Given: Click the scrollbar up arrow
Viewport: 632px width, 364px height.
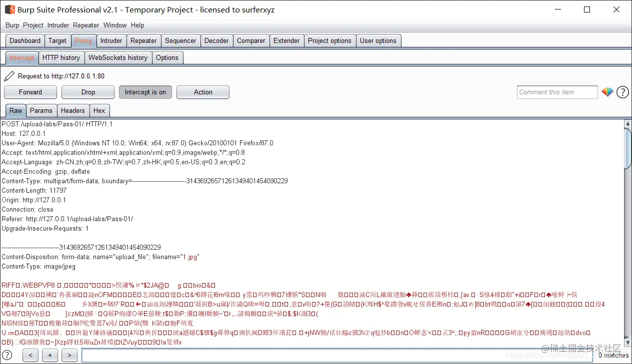Looking at the screenshot, I should (x=628, y=123).
